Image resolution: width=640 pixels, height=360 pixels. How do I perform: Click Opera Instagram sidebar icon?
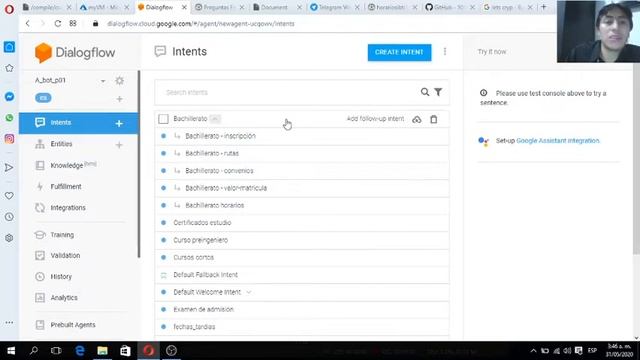click(9, 139)
